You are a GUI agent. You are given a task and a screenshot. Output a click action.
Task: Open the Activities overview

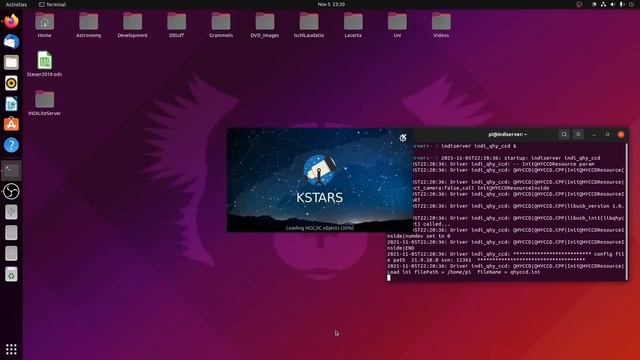[x=16, y=4]
